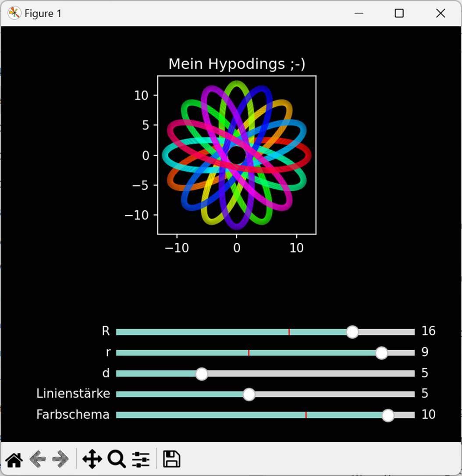Maximize the Figure 1 window
This screenshot has width=462, height=476.
pyautogui.click(x=399, y=14)
